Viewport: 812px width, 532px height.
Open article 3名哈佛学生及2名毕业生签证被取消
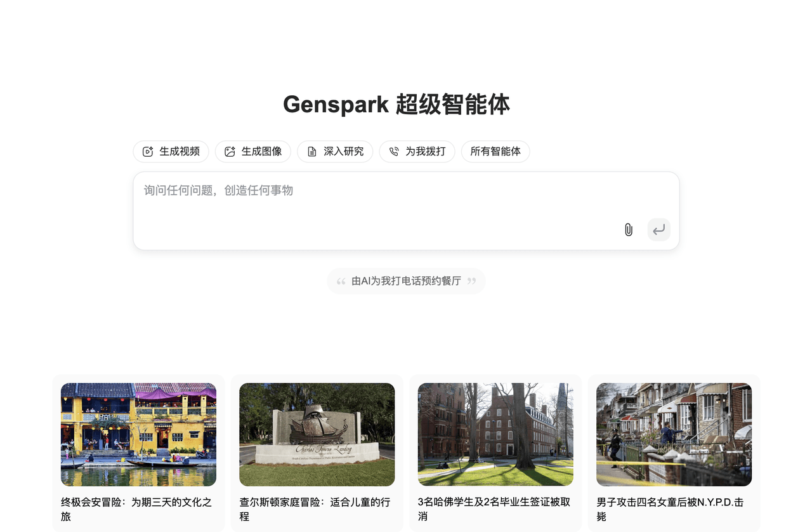click(x=494, y=509)
